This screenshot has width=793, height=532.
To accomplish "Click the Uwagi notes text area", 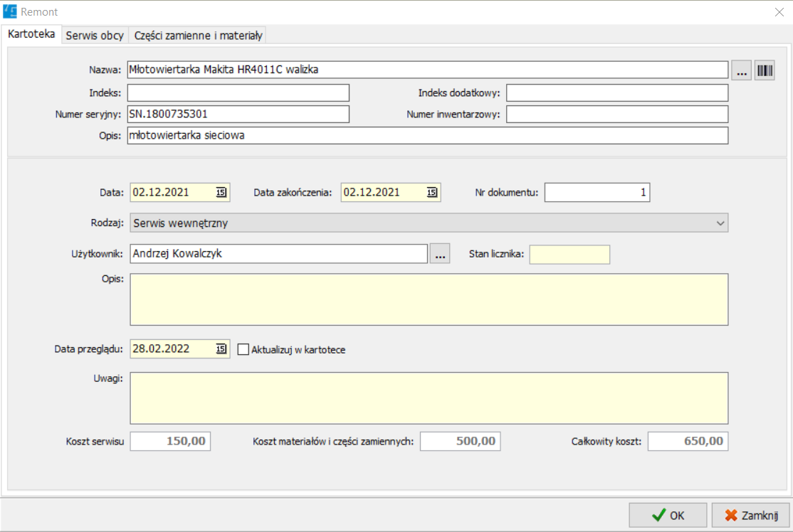I will click(429, 398).
